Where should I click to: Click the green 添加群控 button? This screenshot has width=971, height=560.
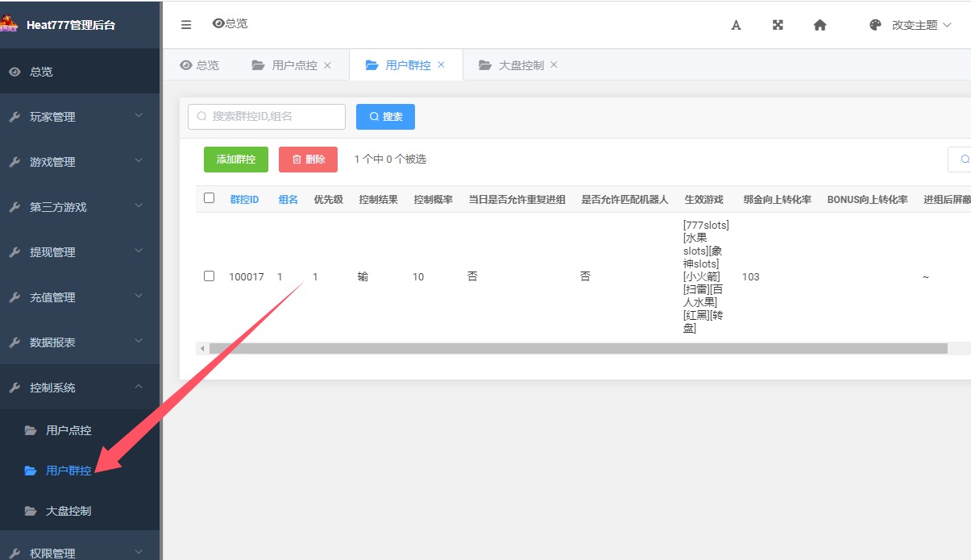[x=234, y=160]
